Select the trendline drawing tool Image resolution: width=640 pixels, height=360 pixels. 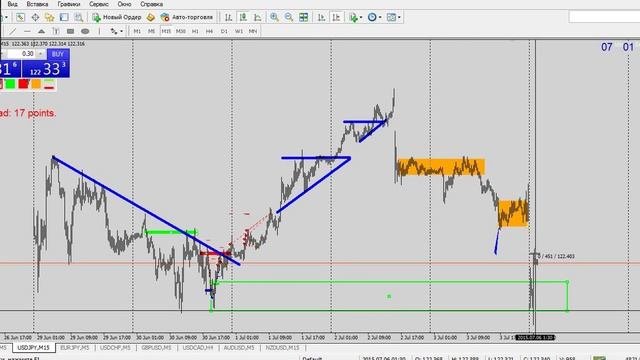(x=13, y=31)
